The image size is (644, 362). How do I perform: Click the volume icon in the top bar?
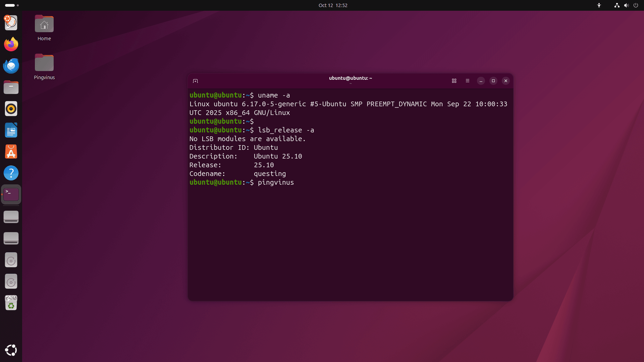pos(626,5)
